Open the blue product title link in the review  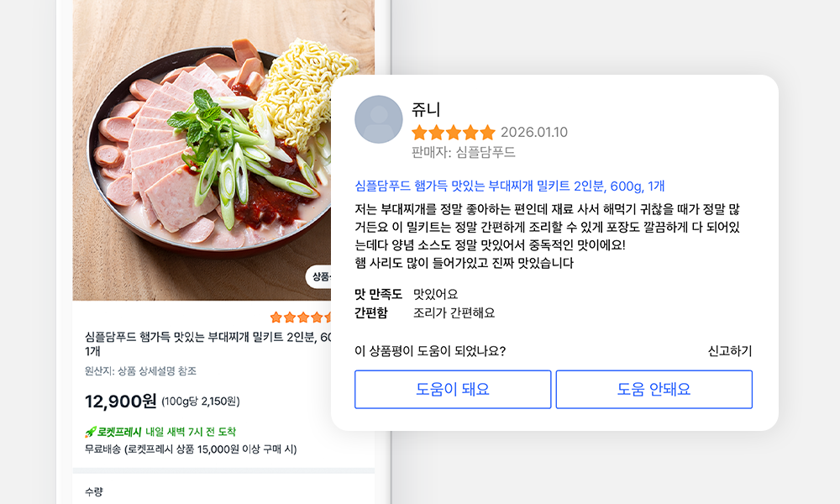[510, 186]
